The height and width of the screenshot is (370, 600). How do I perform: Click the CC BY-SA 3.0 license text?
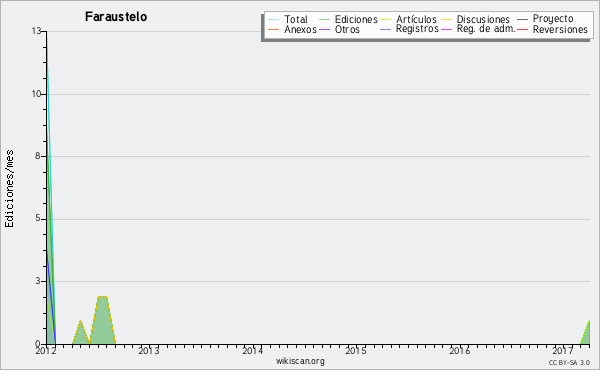coord(569,362)
